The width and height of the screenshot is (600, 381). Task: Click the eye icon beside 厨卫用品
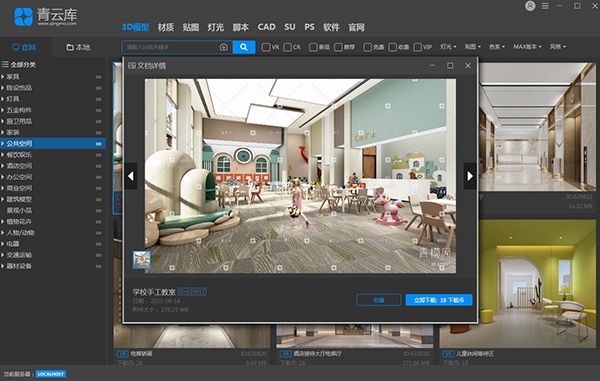98,121
